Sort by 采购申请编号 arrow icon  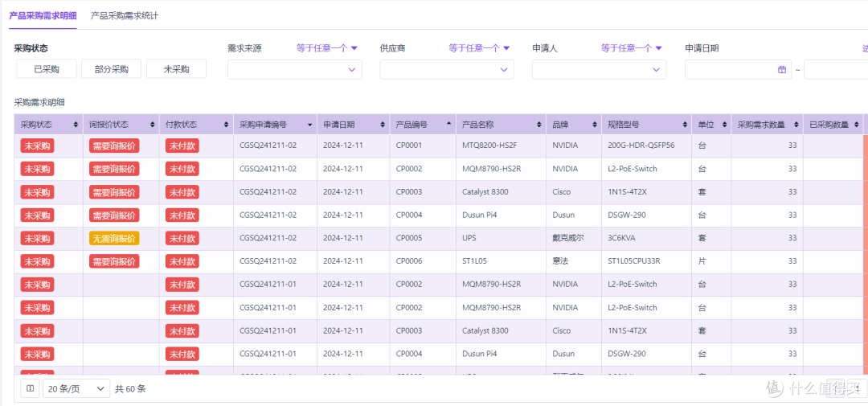[310, 125]
